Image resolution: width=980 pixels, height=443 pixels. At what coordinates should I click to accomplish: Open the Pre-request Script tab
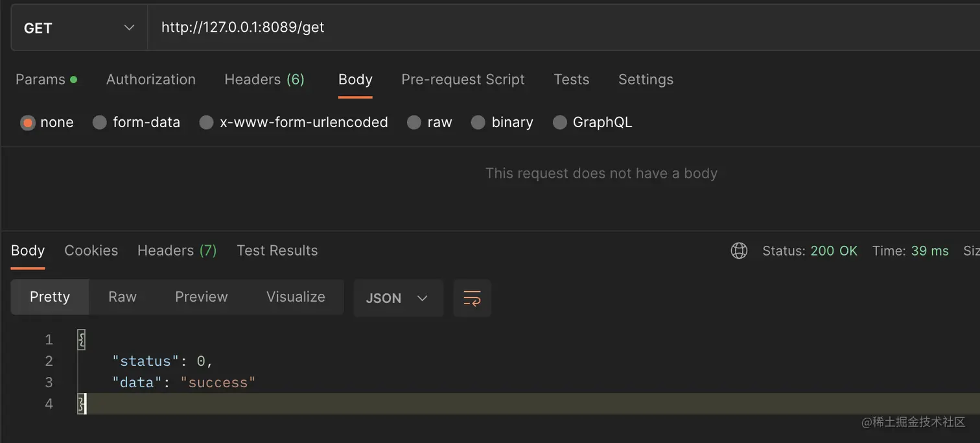463,79
